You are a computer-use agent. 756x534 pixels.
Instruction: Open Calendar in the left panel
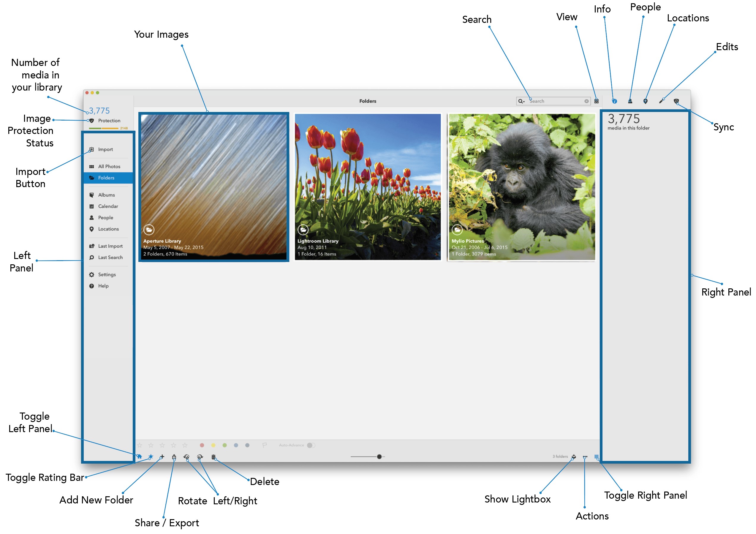[108, 206]
